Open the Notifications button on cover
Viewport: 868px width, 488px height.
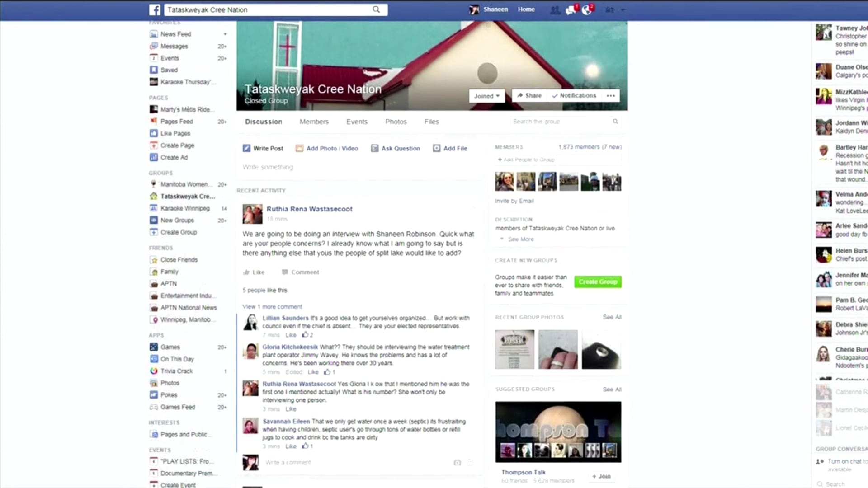click(574, 96)
